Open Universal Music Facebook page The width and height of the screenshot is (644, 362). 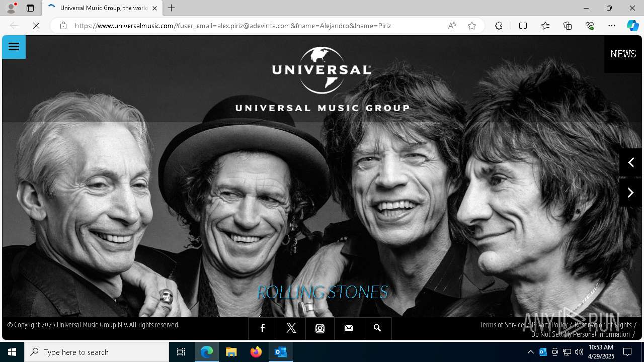click(263, 328)
